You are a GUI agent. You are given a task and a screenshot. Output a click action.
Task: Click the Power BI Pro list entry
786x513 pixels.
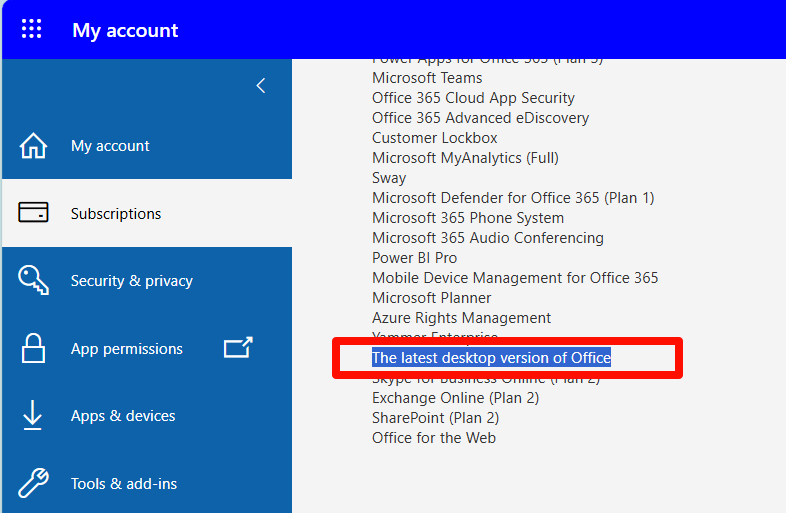[x=414, y=258]
